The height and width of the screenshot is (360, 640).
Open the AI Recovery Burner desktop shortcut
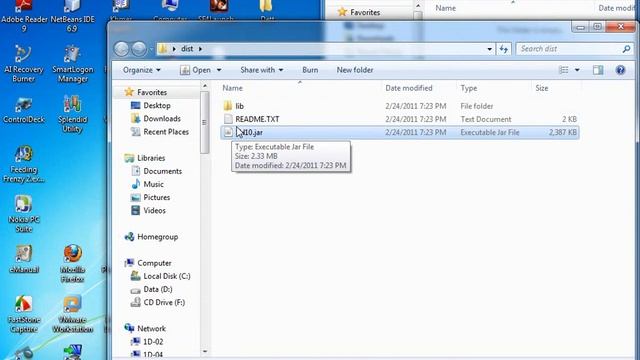(x=24, y=64)
